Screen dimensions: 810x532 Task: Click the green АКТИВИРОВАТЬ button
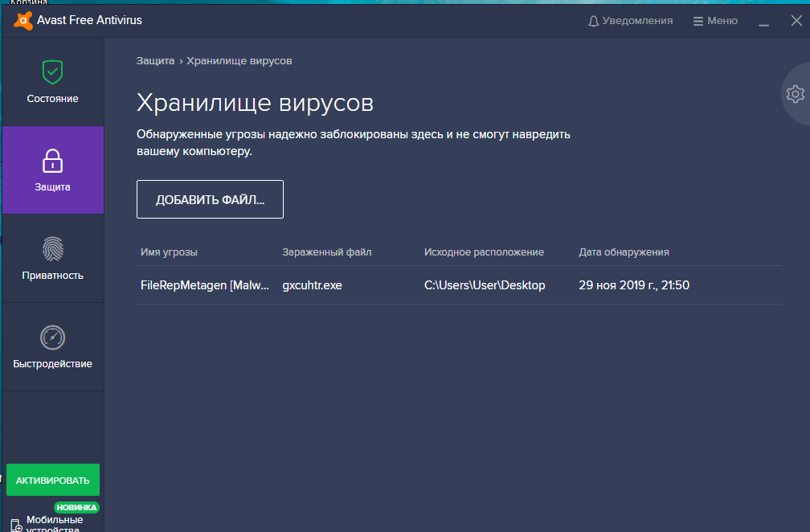pos(53,480)
